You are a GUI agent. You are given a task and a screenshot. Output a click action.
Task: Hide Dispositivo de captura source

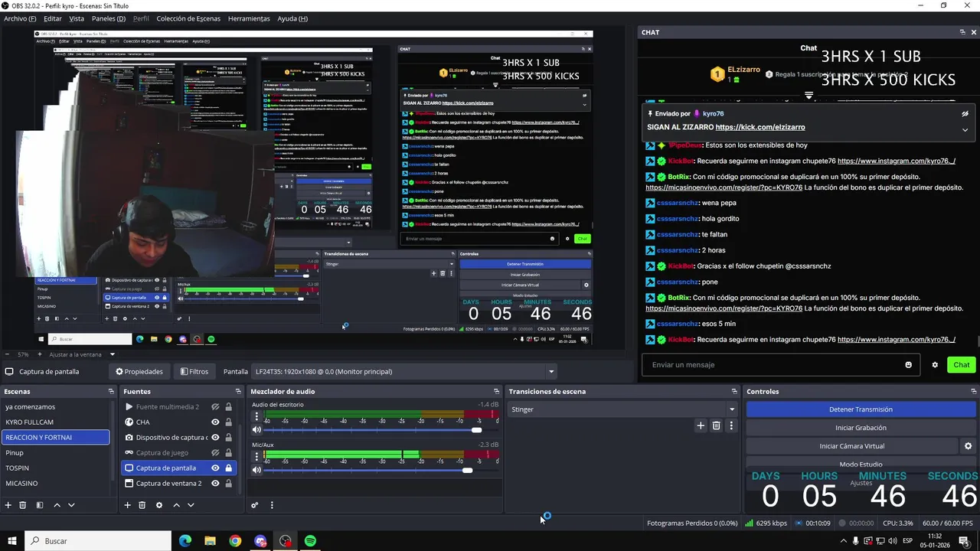point(215,437)
